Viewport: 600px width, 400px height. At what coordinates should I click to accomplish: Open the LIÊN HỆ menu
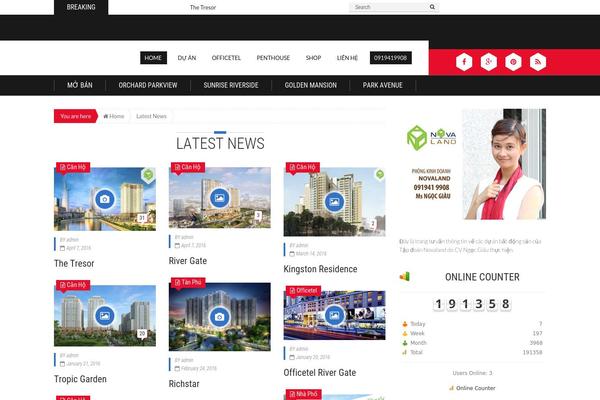[x=347, y=58]
